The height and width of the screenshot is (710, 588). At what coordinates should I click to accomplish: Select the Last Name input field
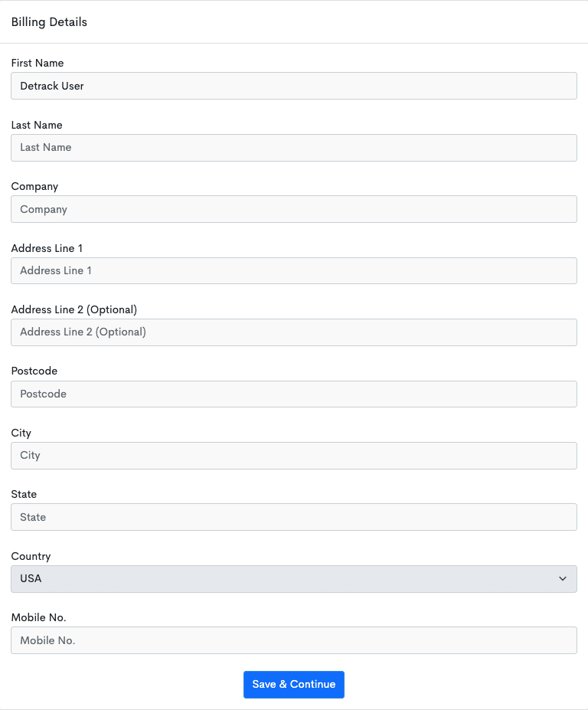tap(294, 148)
